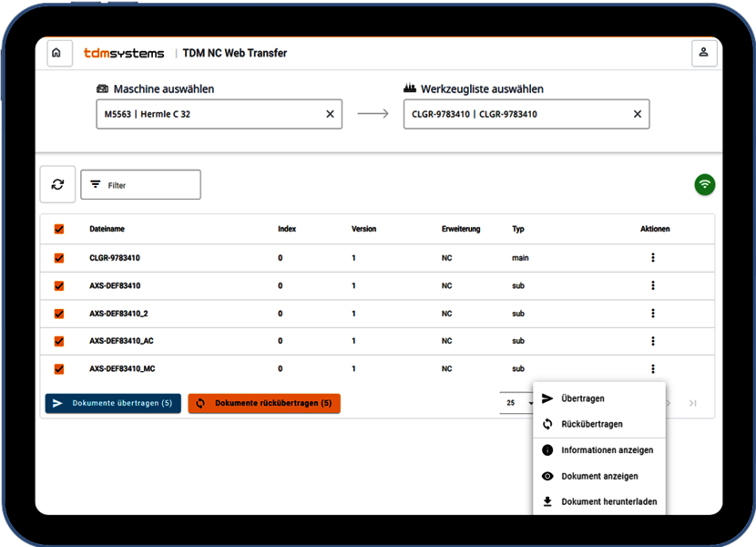
Task: Choose Dokument anzeigen in context menu
Action: point(598,476)
